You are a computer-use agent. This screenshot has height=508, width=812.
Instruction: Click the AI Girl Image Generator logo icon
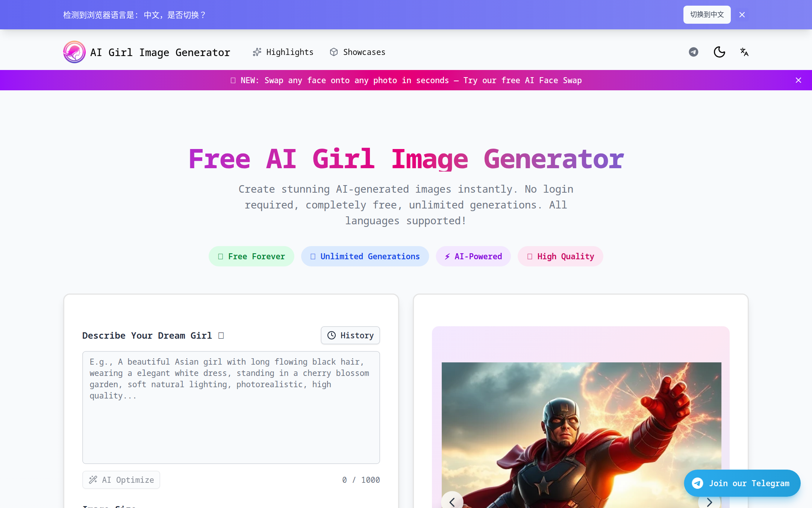pos(74,52)
